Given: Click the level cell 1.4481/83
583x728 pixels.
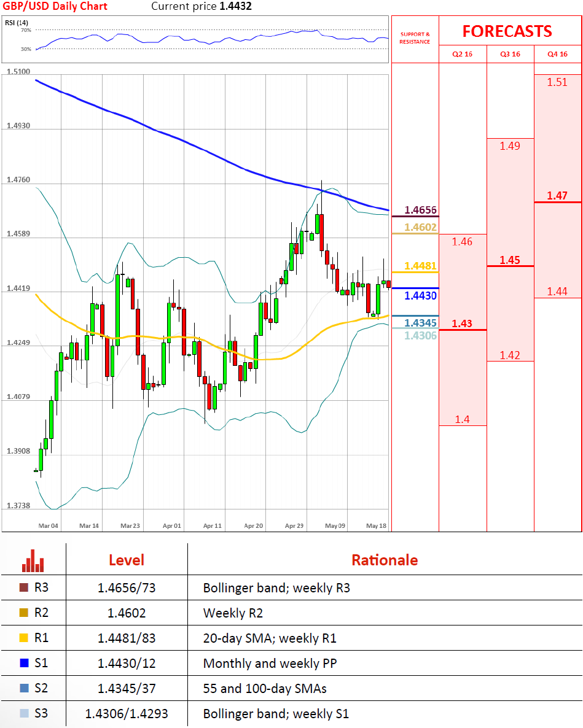Looking at the screenshot, I should pyautogui.click(x=127, y=638).
